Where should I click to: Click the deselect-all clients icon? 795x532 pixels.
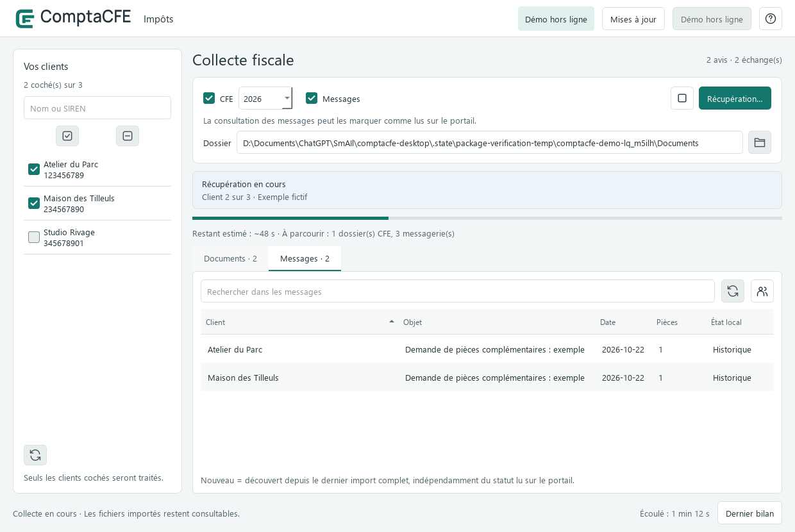click(x=128, y=136)
